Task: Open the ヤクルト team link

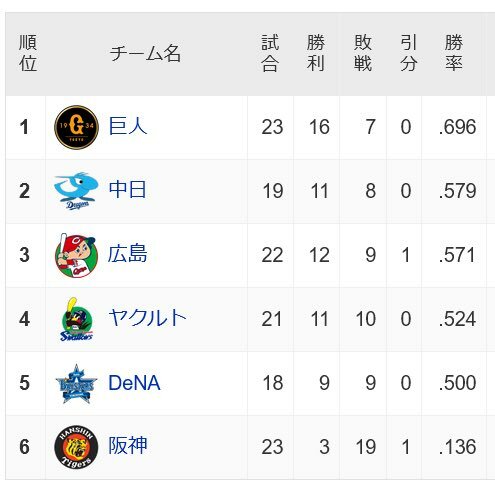Action: pyautogui.click(x=147, y=318)
